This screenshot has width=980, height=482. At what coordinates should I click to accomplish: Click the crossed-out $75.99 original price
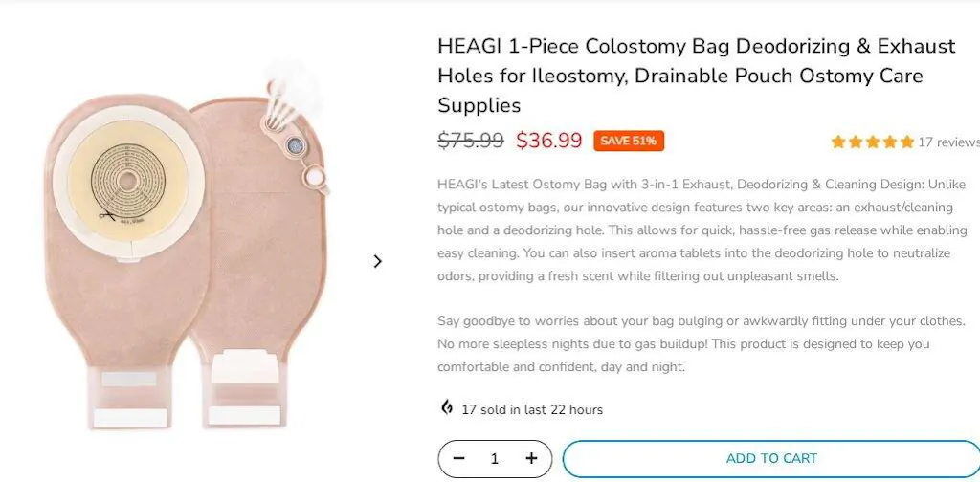point(470,141)
